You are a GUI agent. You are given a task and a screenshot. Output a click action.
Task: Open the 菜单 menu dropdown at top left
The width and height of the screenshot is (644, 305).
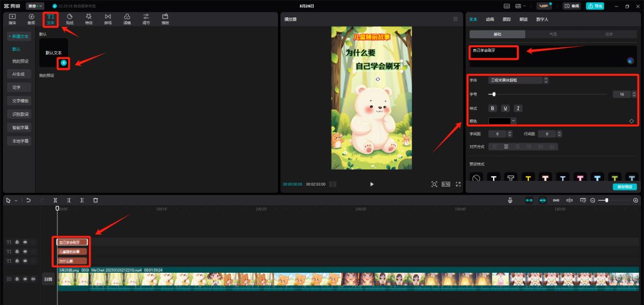click(x=35, y=6)
